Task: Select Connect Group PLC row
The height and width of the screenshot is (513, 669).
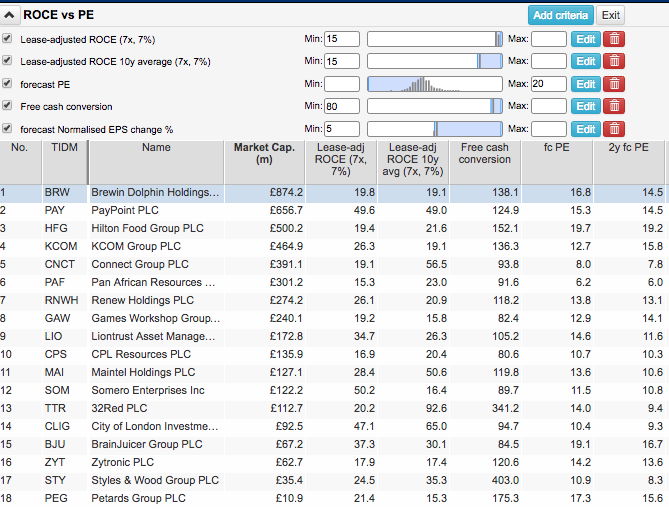Action: pyautogui.click(x=332, y=265)
